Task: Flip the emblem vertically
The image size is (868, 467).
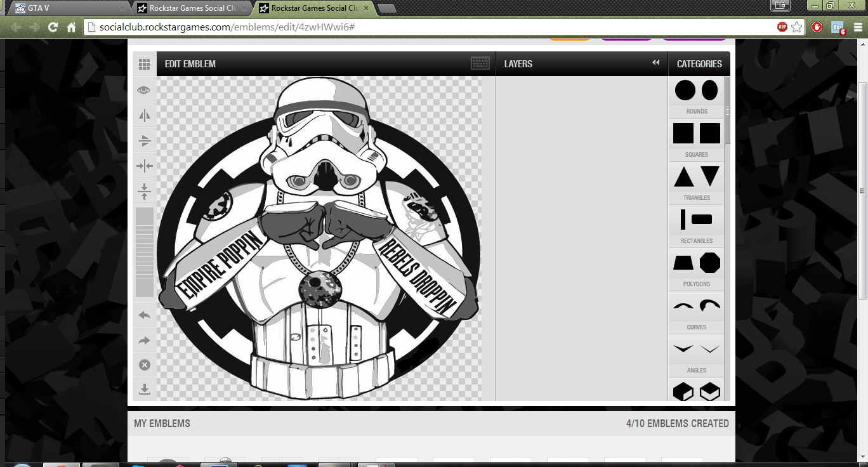Action: click(x=144, y=140)
